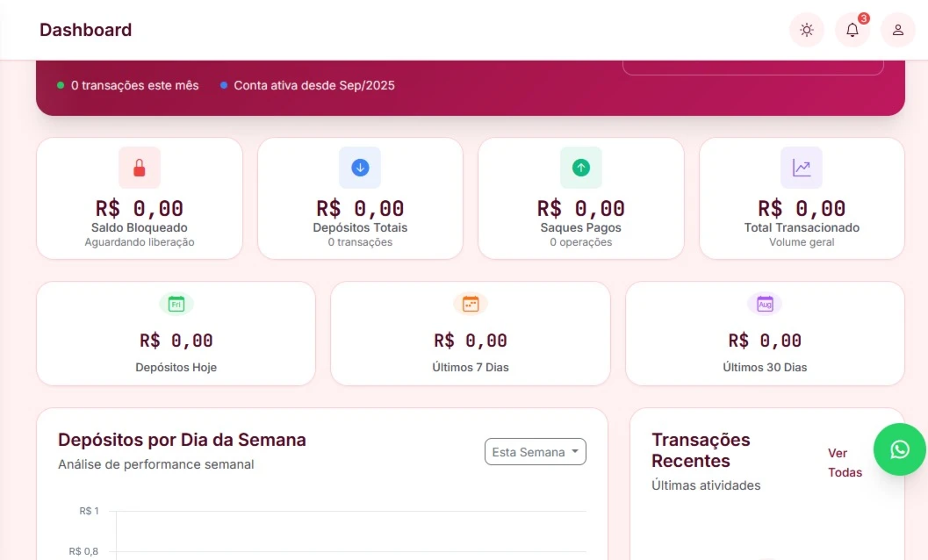Select the Total Transacionado card
Image resolution: width=928 pixels, height=560 pixels.
pyautogui.click(x=802, y=198)
